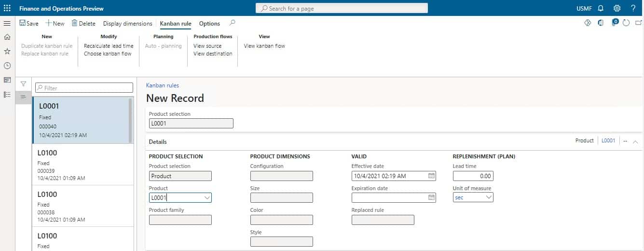This screenshot has width=644, height=251.
Task: Click the top Product selection field
Action: point(191,124)
